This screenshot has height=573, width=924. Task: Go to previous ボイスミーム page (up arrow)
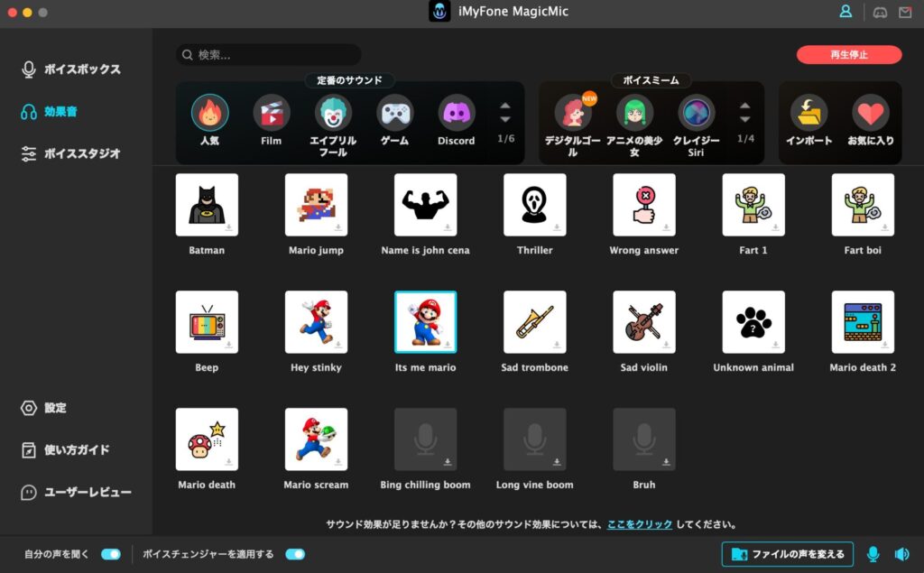pos(744,106)
